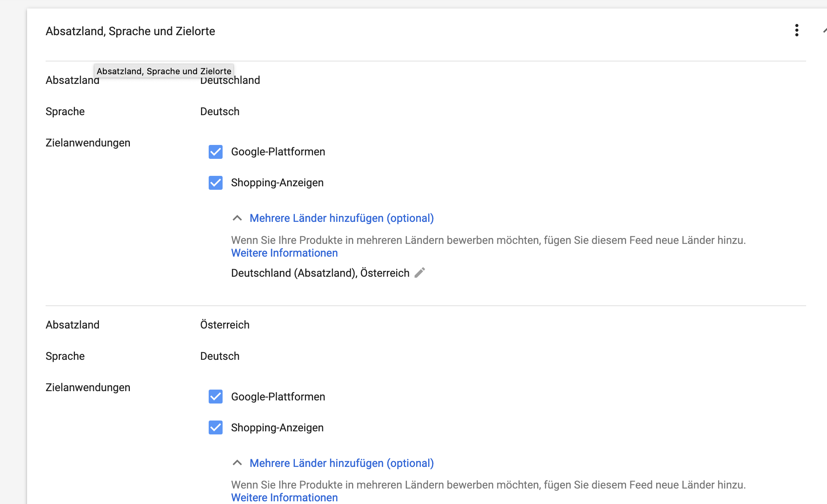Click the Deutsch language value under Österreich
The height and width of the screenshot is (504, 827).
coord(220,356)
